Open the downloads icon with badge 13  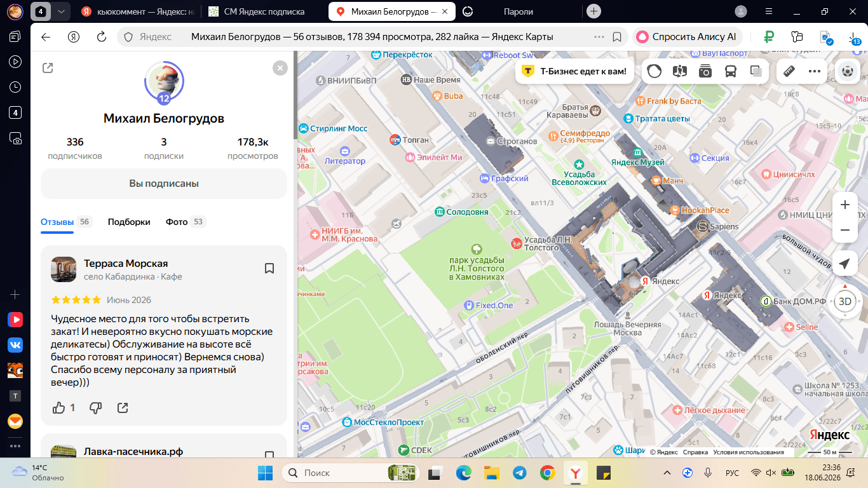pyautogui.click(x=853, y=37)
